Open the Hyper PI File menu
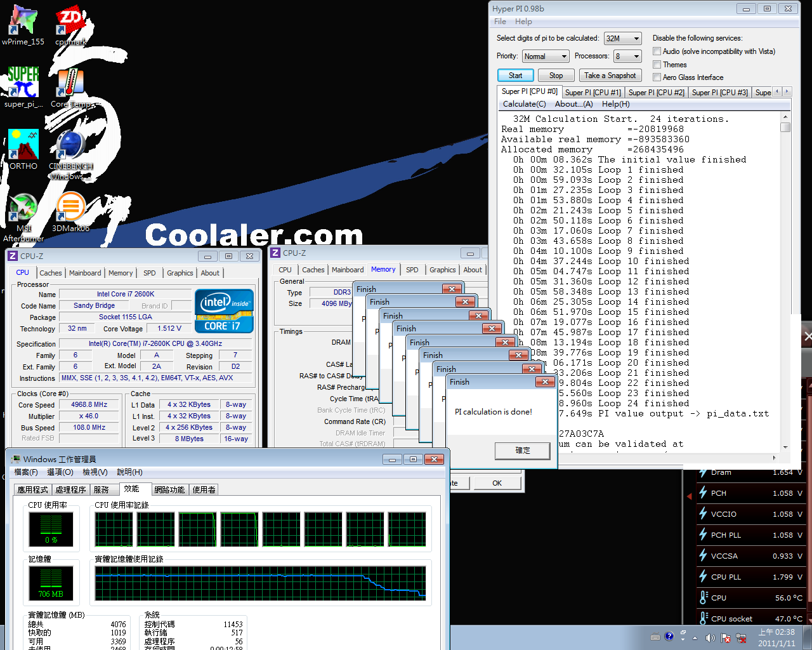The image size is (812, 650). (x=500, y=22)
